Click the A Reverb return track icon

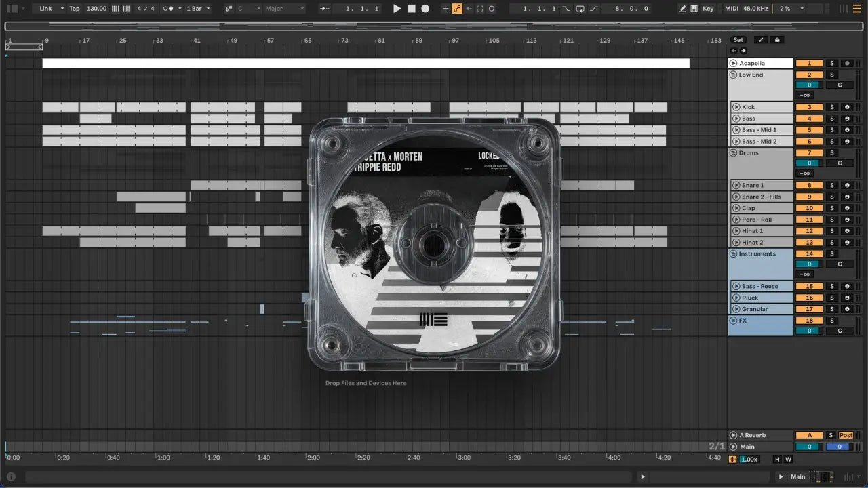tap(734, 435)
